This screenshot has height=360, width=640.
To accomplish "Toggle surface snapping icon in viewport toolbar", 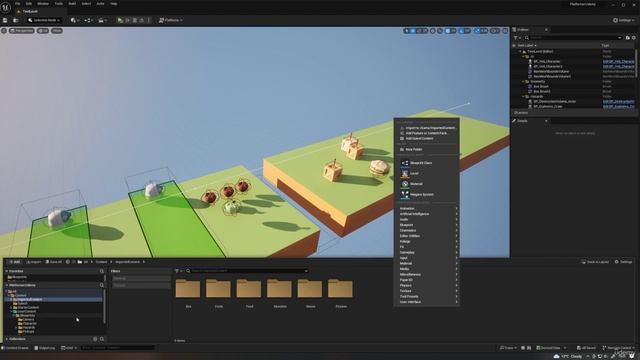I will click(440, 31).
